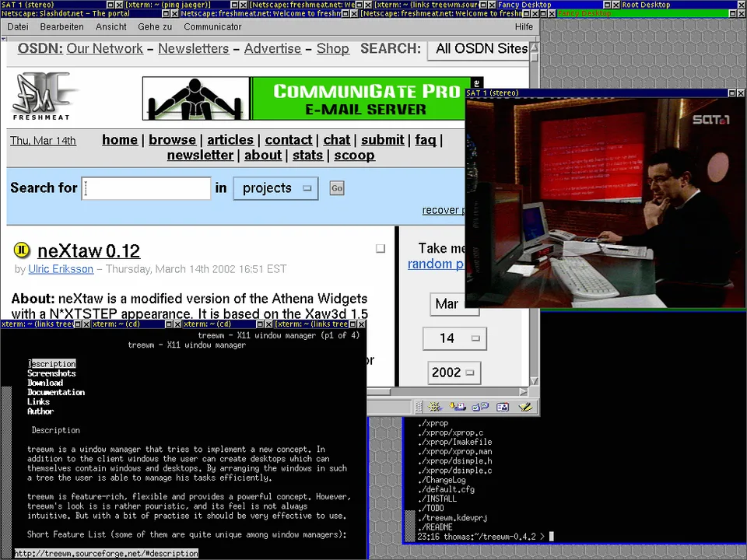This screenshot has width=747, height=560.
Task: Open the neXtaw 0.12 project title
Action: click(89, 251)
